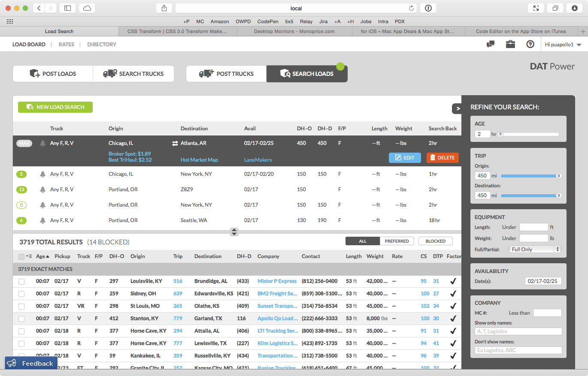Toggle alarm bell for Portland to Z8Z9 search
The image size is (588, 376).
coord(42,190)
